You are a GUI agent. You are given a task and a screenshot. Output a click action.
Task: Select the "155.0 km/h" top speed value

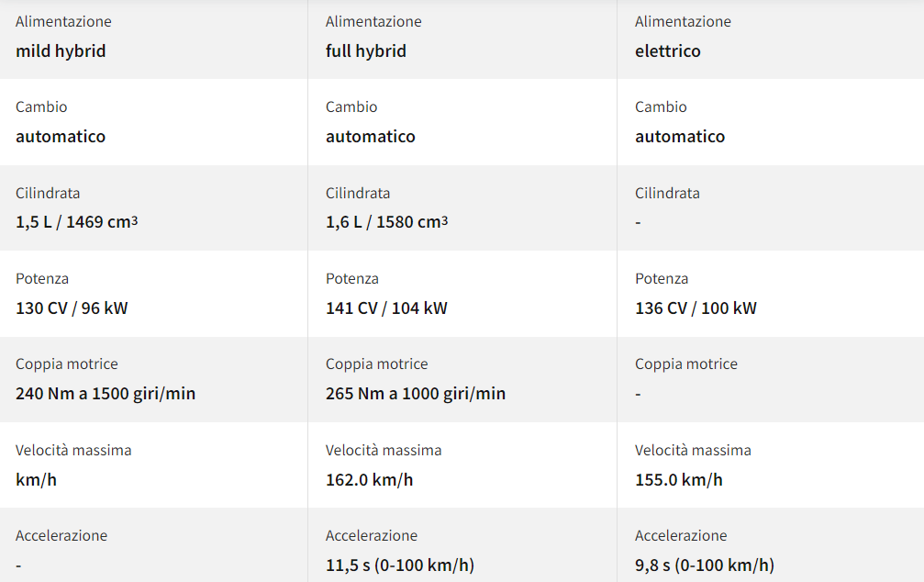678,480
